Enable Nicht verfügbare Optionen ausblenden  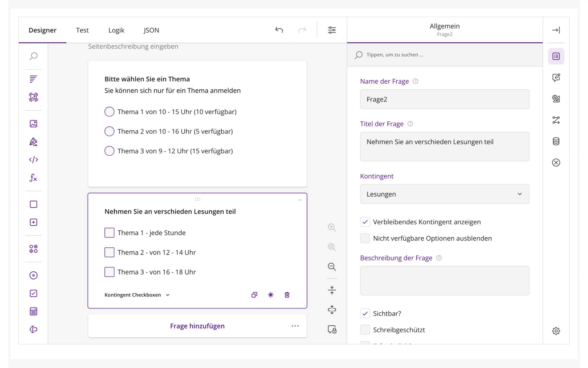[365, 238]
